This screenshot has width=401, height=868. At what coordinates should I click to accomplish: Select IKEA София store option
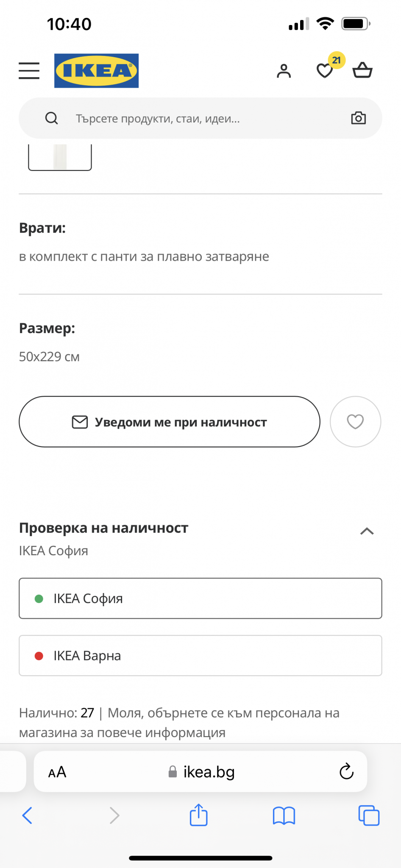point(200,598)
